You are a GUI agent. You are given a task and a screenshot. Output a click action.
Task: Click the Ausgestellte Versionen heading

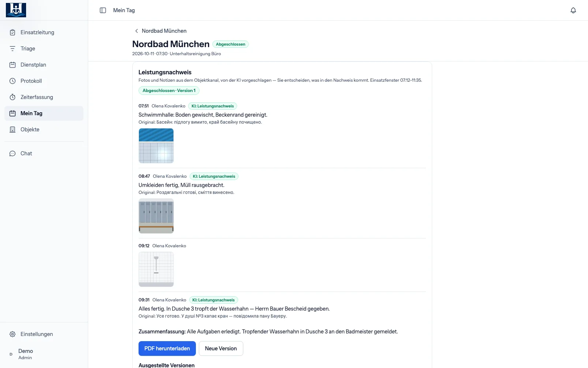click(x=166, y=365)
